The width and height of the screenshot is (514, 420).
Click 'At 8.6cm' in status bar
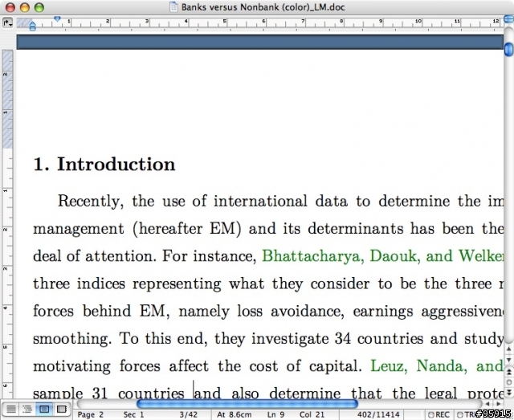pyautogui.click(x=234, y=414)
